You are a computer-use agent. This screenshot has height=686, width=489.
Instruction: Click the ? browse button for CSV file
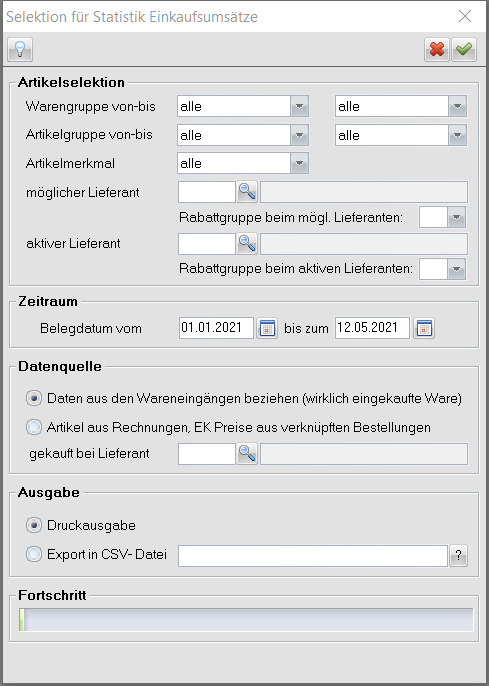458,556
